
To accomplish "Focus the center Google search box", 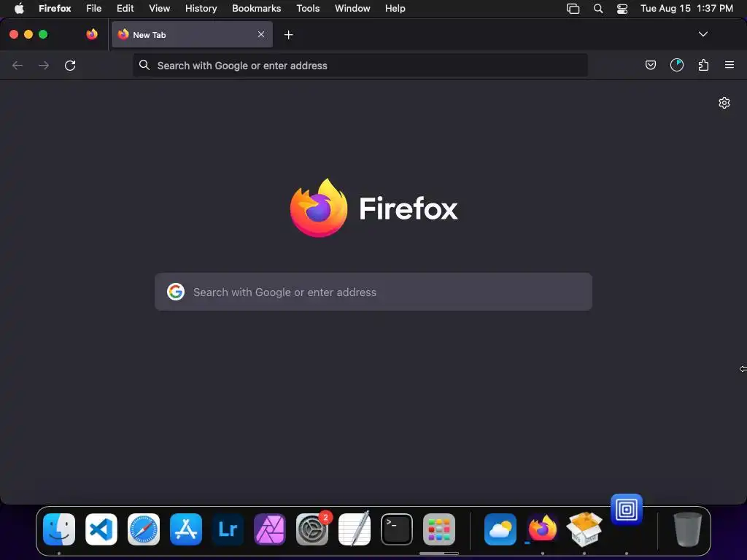I will pos(373,292).
